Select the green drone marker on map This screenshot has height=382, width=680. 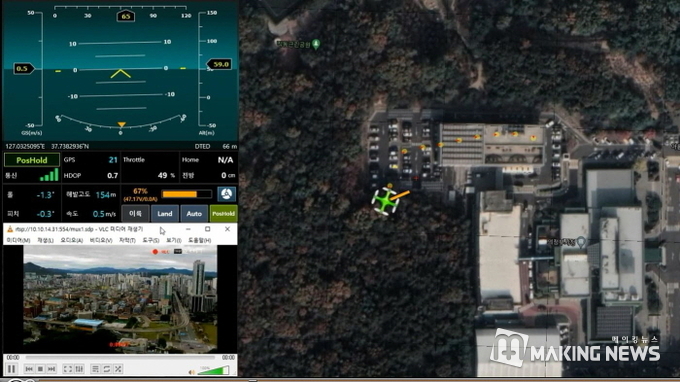coord(385,201)
